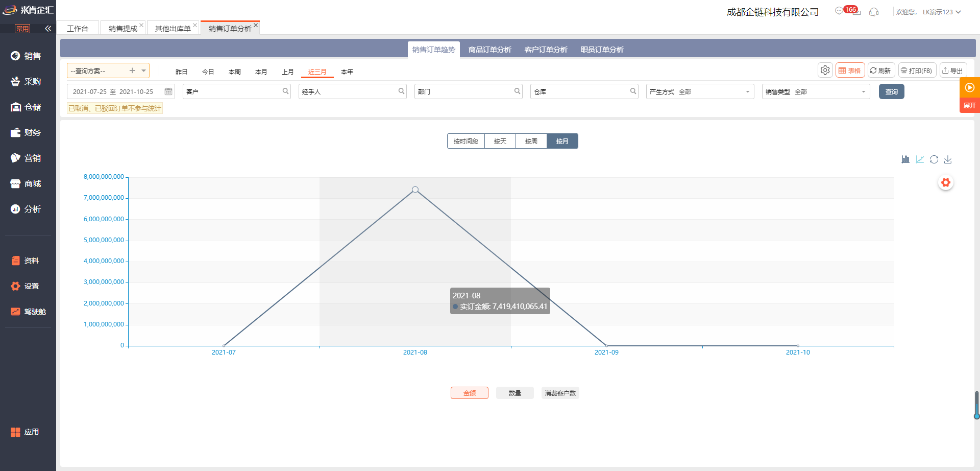Select the 按天 granularity option
This screenshot has height=471, width=980.
(500, 141)
